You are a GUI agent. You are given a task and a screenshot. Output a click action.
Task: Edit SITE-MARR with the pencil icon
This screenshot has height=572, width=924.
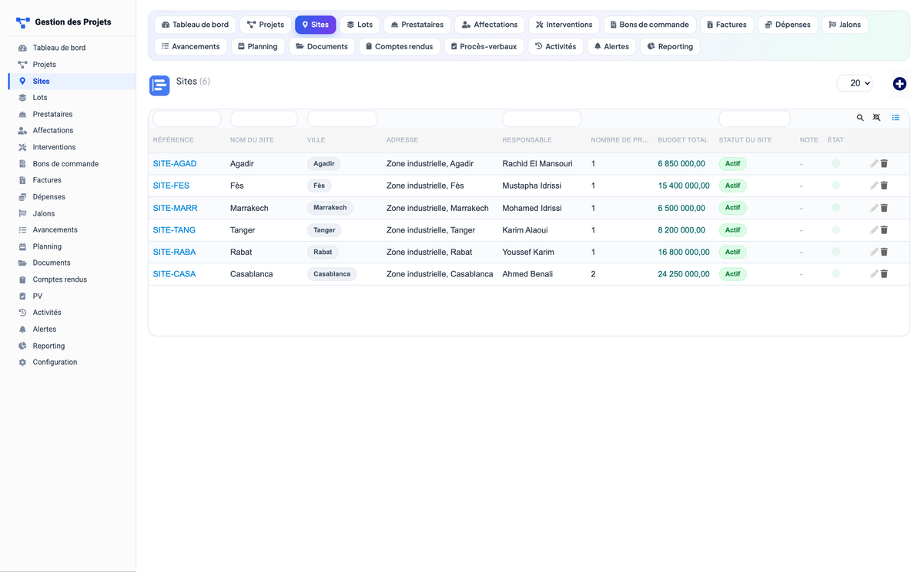pyautogui.click(x=874, y=208)
